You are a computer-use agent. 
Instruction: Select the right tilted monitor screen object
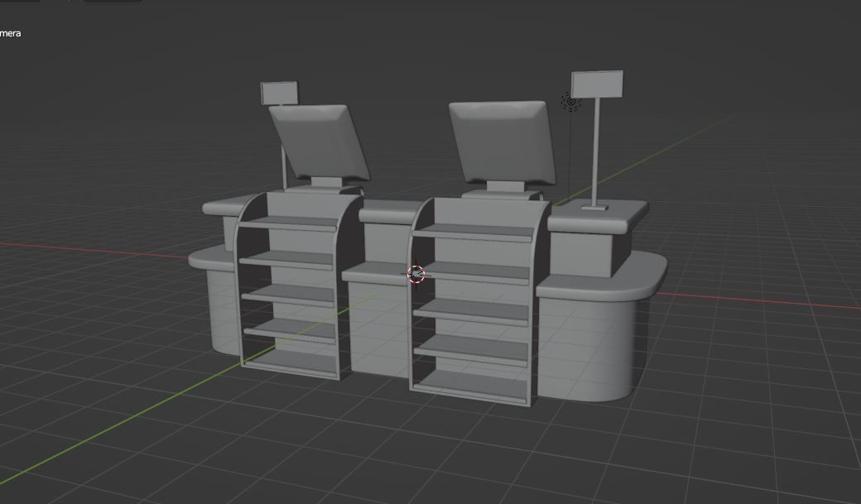pyautogui.click(x=502, y=142)
